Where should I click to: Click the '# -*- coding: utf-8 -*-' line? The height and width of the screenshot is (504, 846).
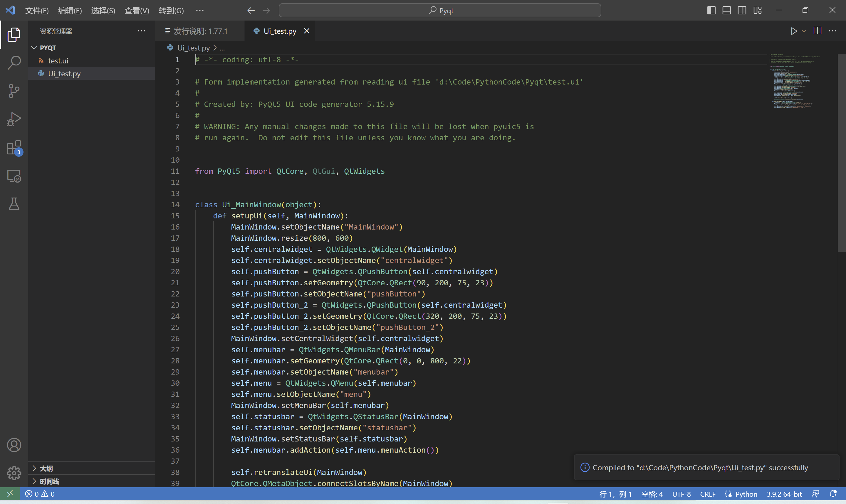pos(247,59)
